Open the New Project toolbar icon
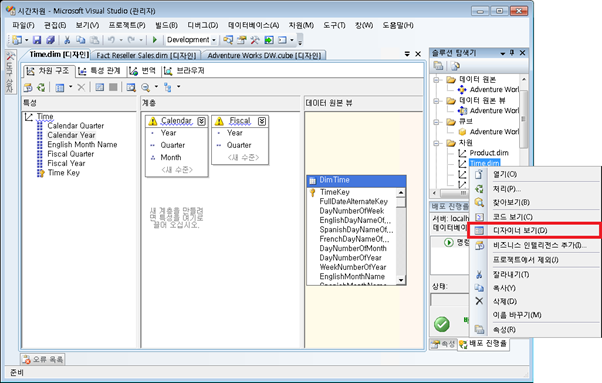602x383 pixels. [17, 40]
